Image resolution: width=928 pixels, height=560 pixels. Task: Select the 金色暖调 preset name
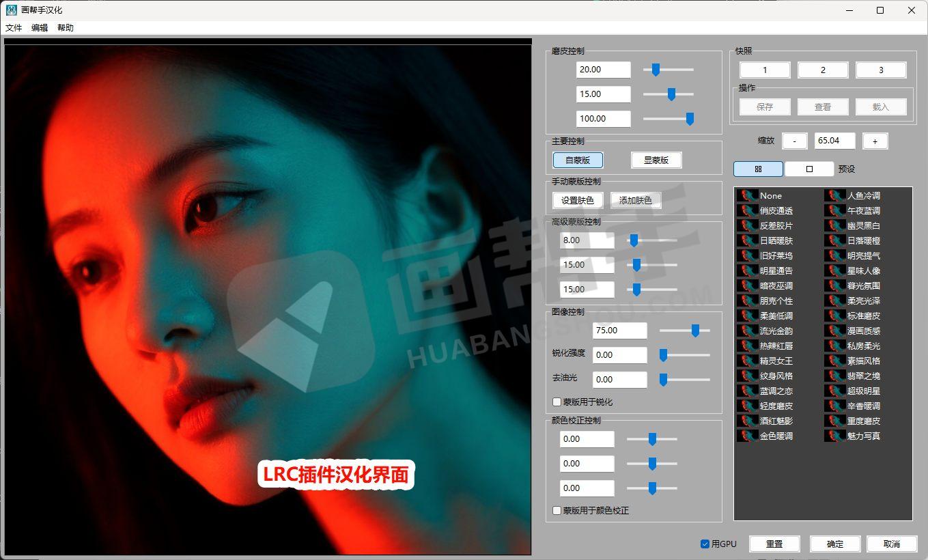point(776,436)
